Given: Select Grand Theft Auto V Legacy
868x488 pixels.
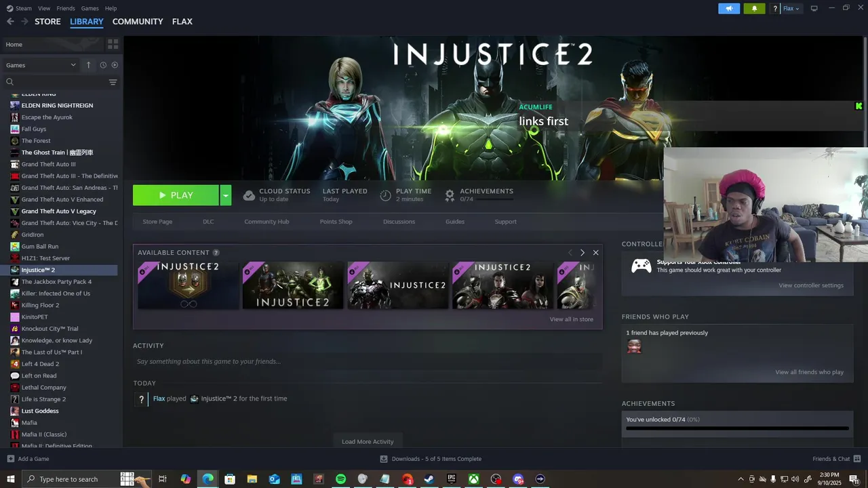Looking at the screenshot, I should (x=58, y=211).
